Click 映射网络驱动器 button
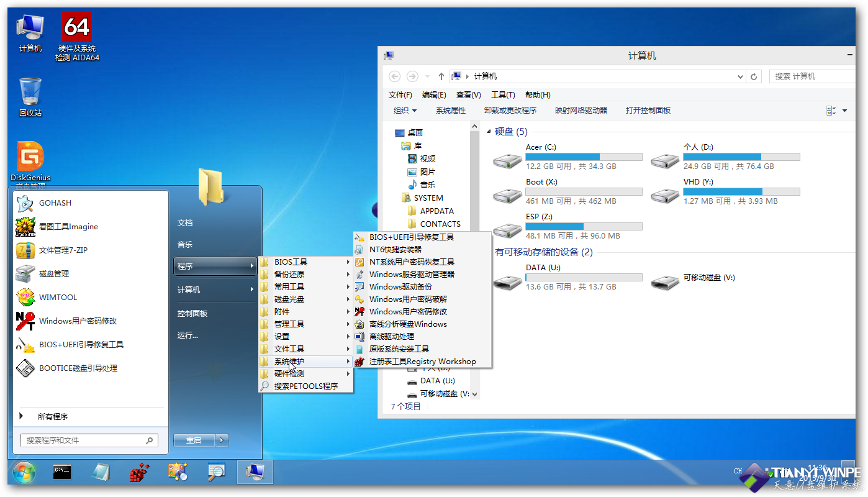Image resolution: width=868 pixels, height=497 pixels. pos(581,110)
